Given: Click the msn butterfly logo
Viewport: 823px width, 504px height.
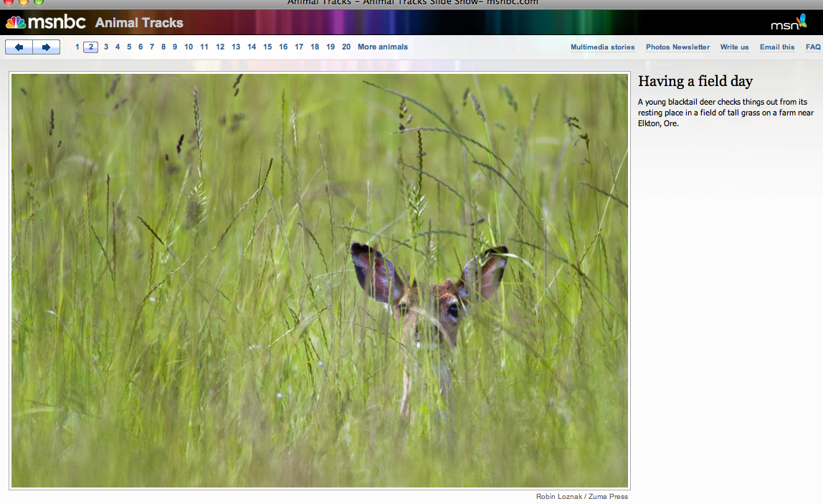Looking at the screenshot, I should [789, 23].
